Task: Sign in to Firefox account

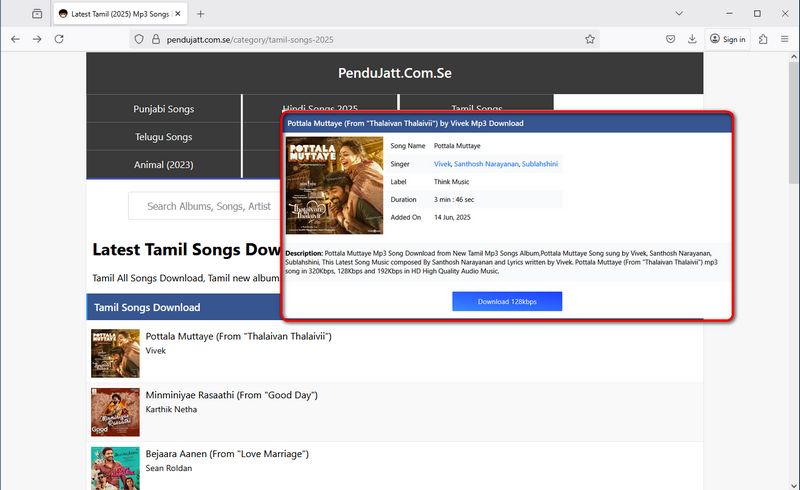Action: 728,39
